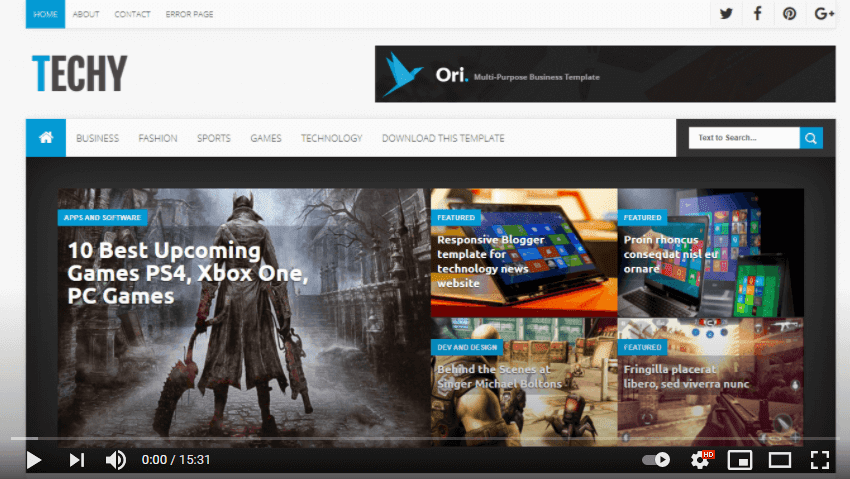Open 'Fringilla placerat libero' article headline
The width and height of the screenshot is (850, 479).
(686, 376)
